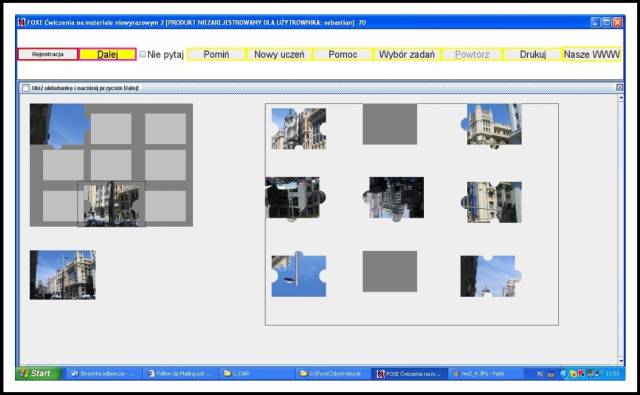Click the yellow Dalej button
The image size is (640, 395).
pyautogui.click(x=107, y=54)
